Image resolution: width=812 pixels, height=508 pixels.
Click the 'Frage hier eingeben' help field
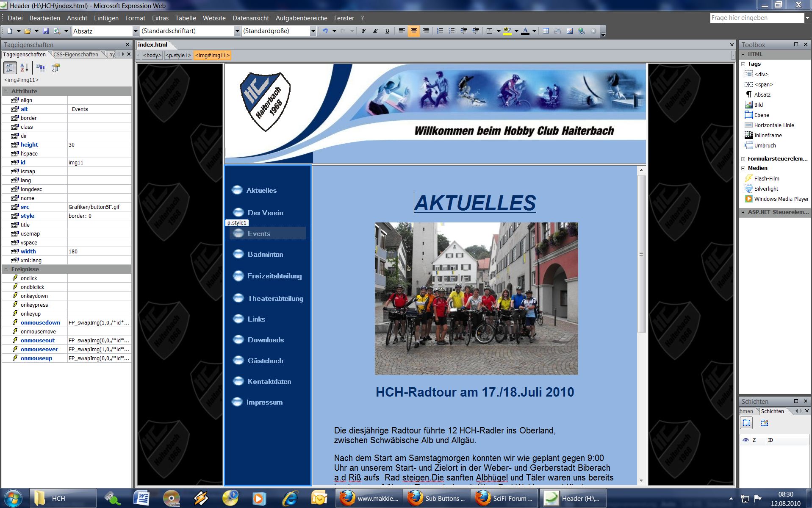coord(756,18)
